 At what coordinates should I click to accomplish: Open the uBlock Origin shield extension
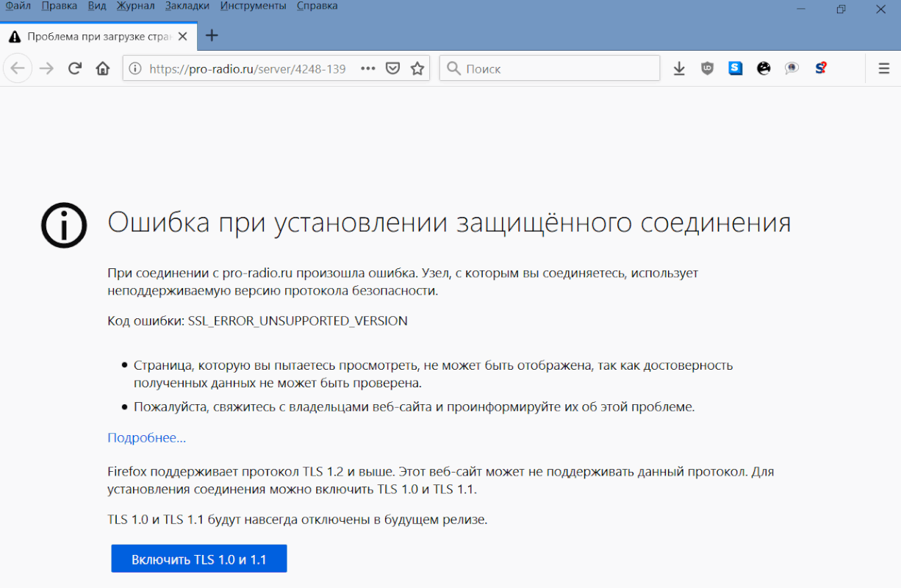tap(708, 68)
